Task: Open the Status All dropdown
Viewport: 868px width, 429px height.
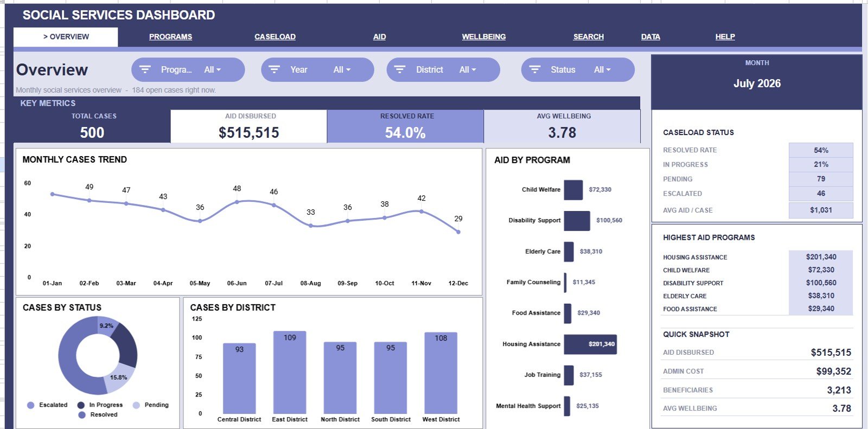Action: [x=602, y=69]
